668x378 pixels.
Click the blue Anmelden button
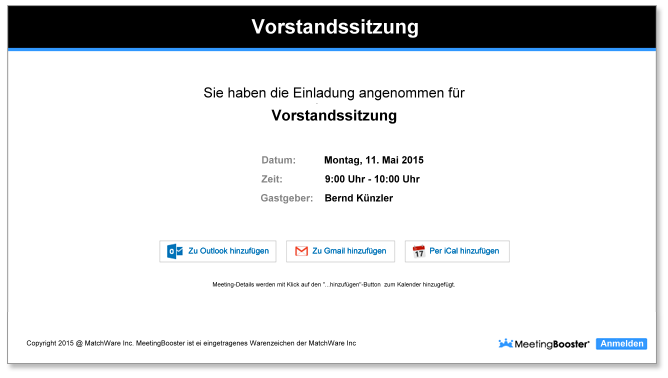coord(622,343)
